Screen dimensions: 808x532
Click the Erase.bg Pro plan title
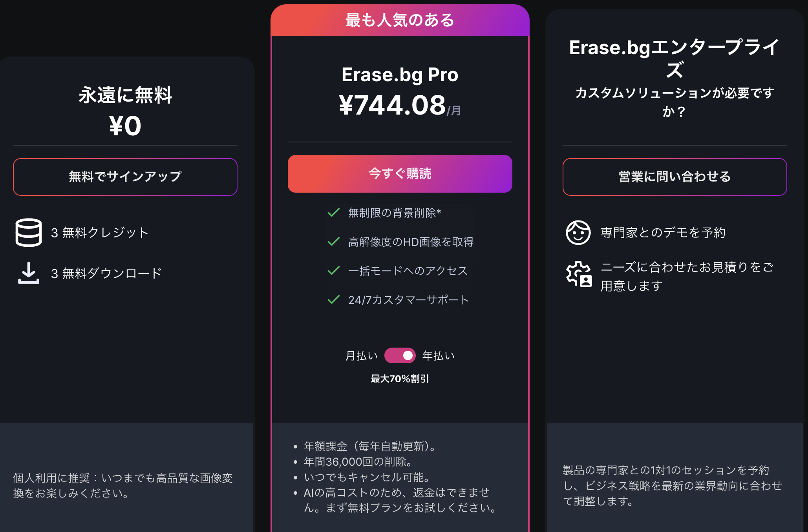(400, 75)
